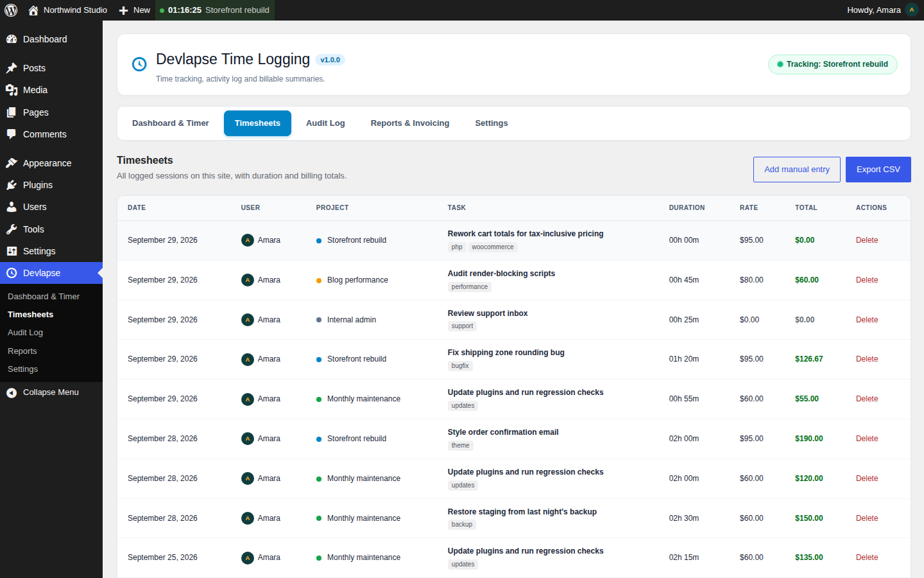Click the Restore staging from last night's backup task

[x=522, y=512]
